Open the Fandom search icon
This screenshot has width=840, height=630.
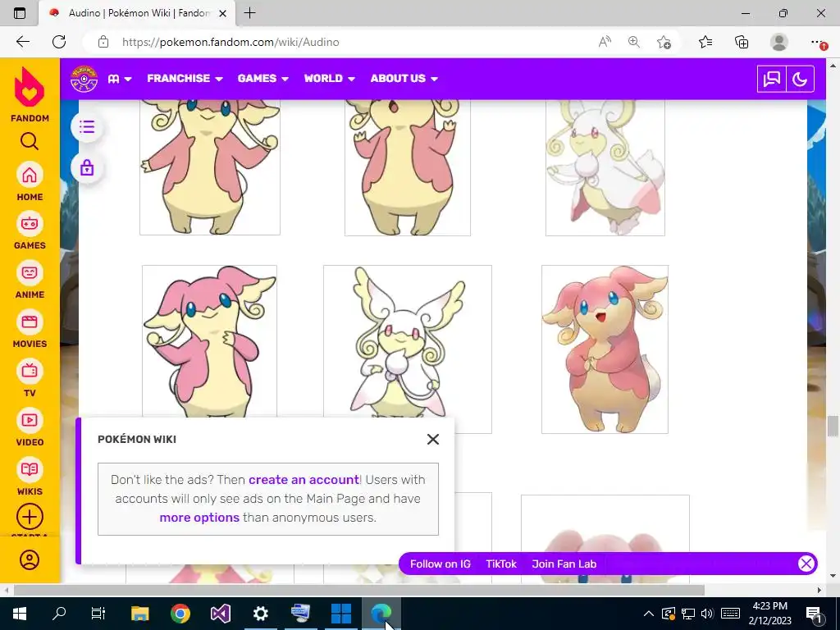point(30,141)
